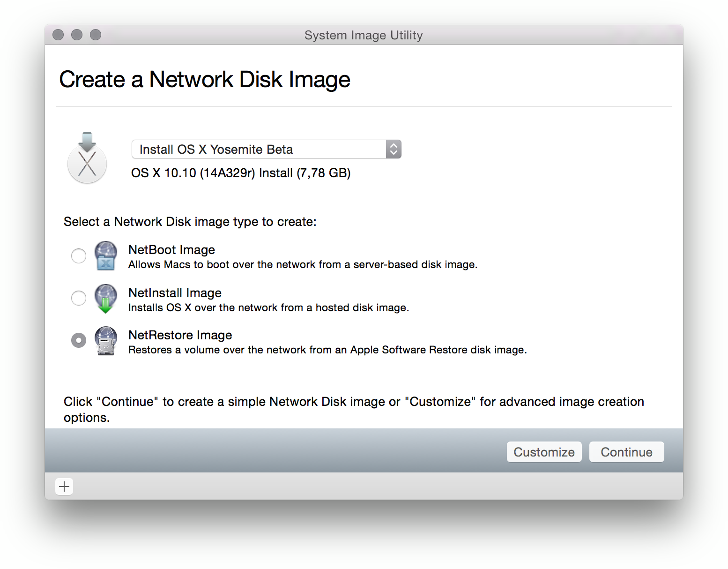
Task: Choose the NetInstall Image radio button
Action: point(79,298)
